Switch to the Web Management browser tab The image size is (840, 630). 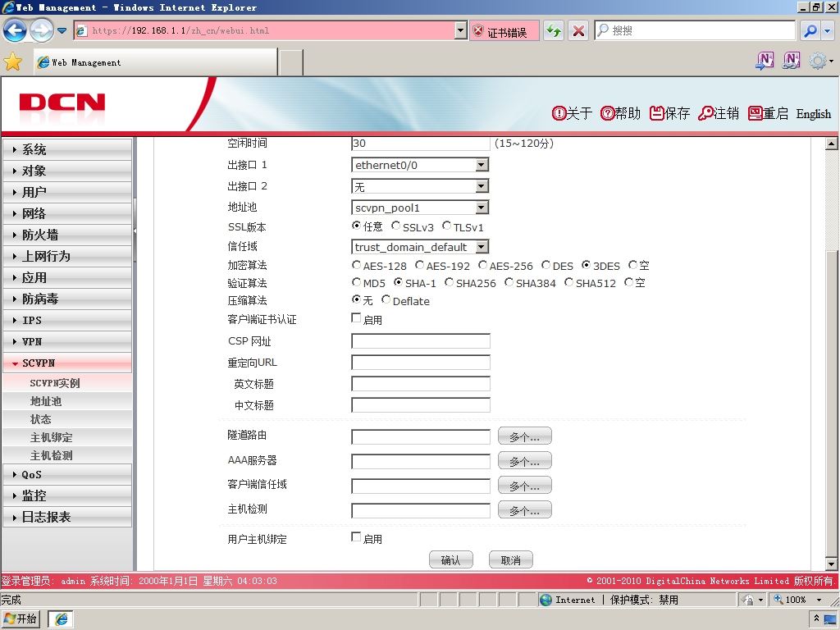pos(156,62)
